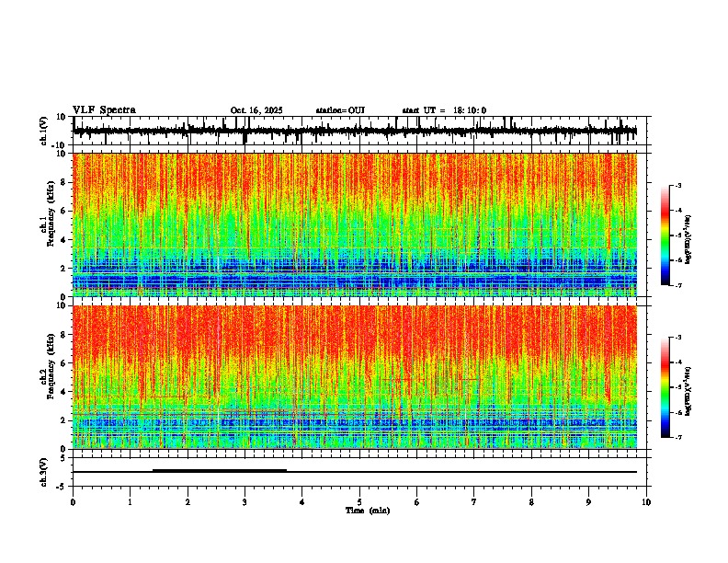This screenshot has width=728, height=563.
Task: Click the "ch.3(V)" axis label
Action: tap(44, 472)
